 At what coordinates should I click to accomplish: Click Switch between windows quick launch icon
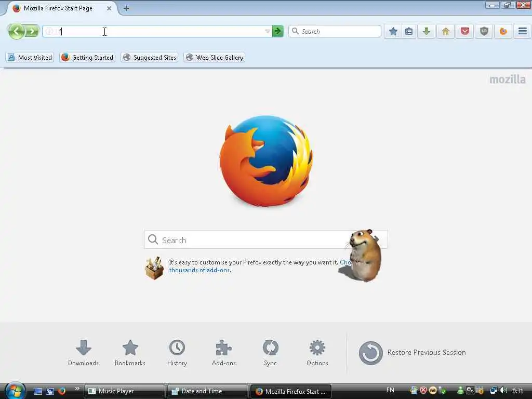(50, 391)
